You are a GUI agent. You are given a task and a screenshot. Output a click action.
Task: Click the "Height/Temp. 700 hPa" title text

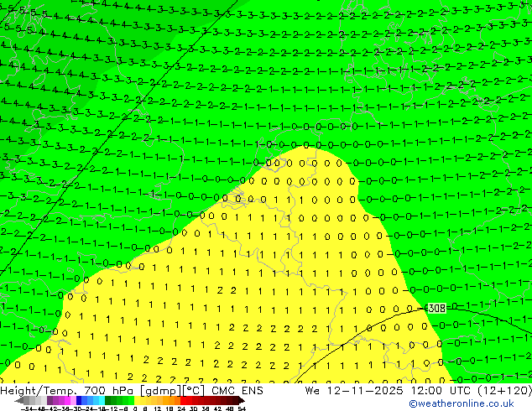(66, 391)
